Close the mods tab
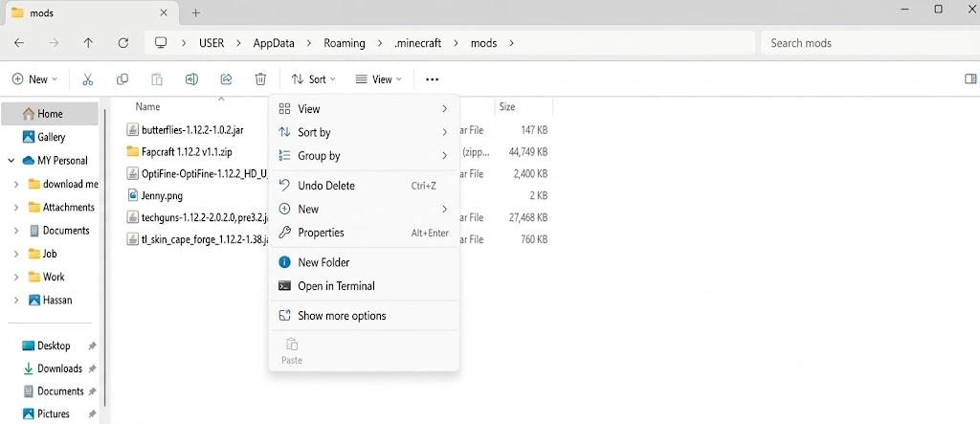This screenshot has height=424, width=980. click(x=164, y=12)
